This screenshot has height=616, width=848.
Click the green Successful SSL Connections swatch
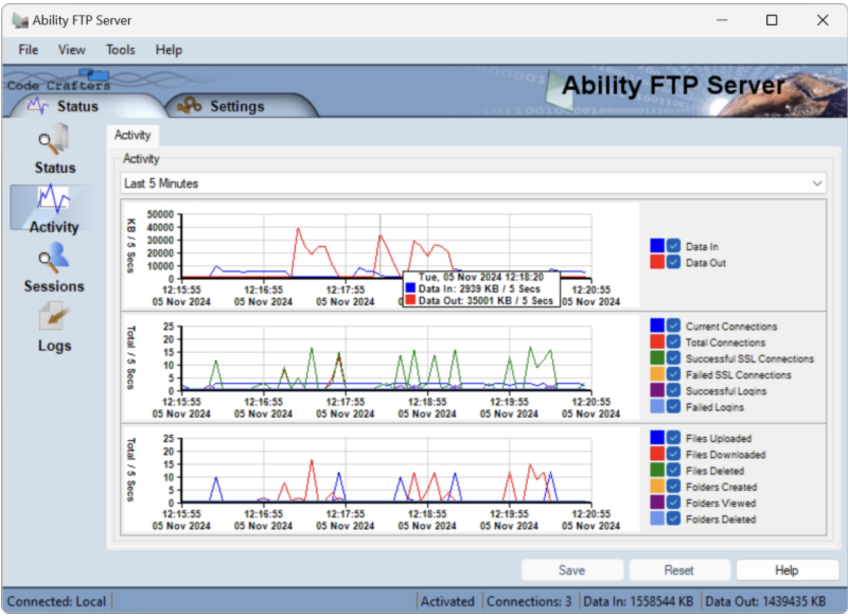click(657, 358)
